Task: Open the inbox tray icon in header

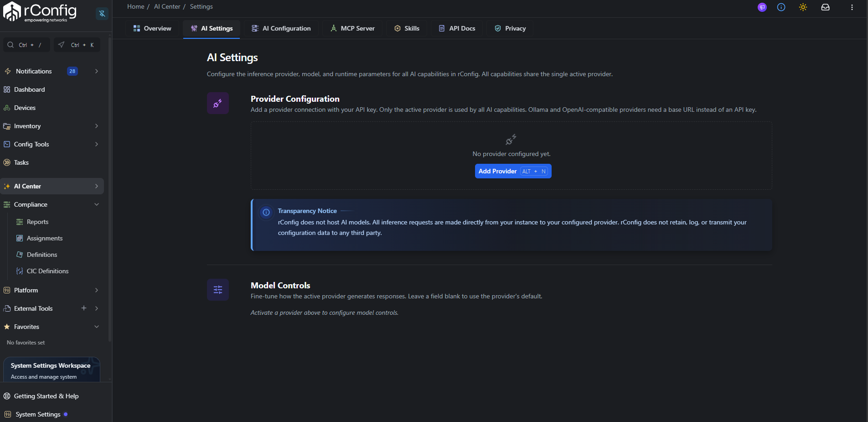Action: 826,7
